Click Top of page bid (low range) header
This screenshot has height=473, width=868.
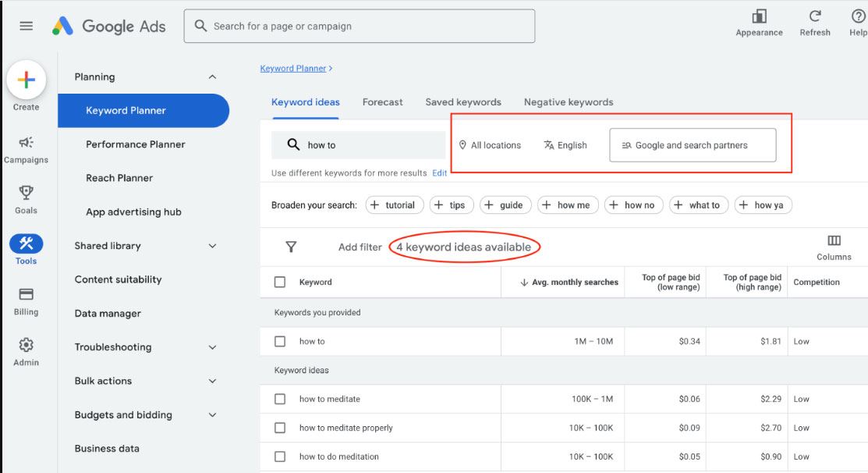pyautogui.click(x=671, y=283)
